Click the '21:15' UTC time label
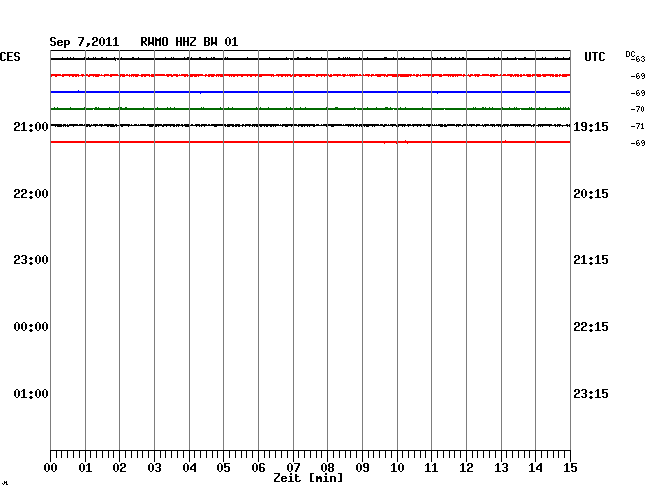 (x=591, y=260)
